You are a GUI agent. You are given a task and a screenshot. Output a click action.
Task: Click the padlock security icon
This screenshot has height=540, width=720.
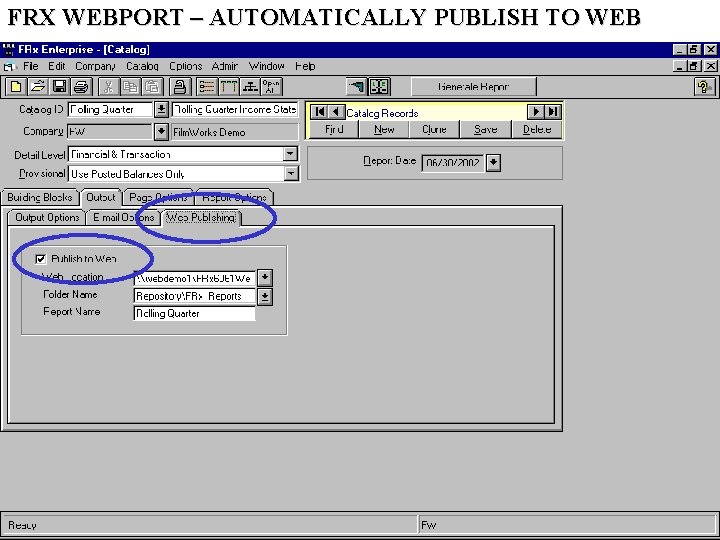coord(180,87)
